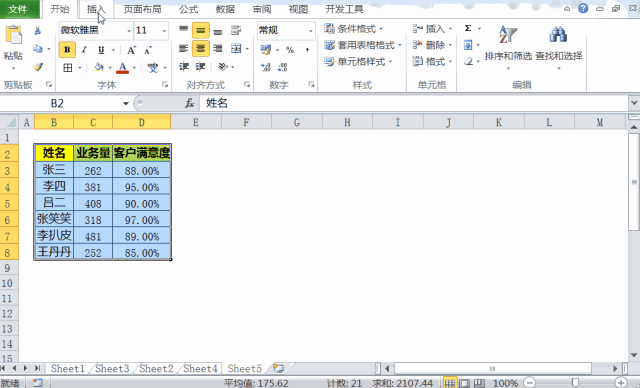Select all cells corner button
Image resolution: width=640 pixels, height=388 pixels.
(x=9, y=122)
